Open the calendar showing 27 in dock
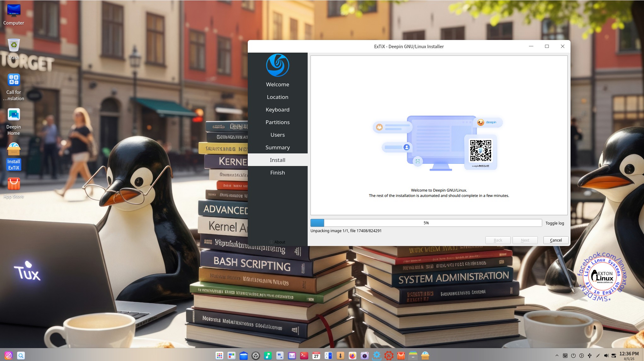 (316, 356)
